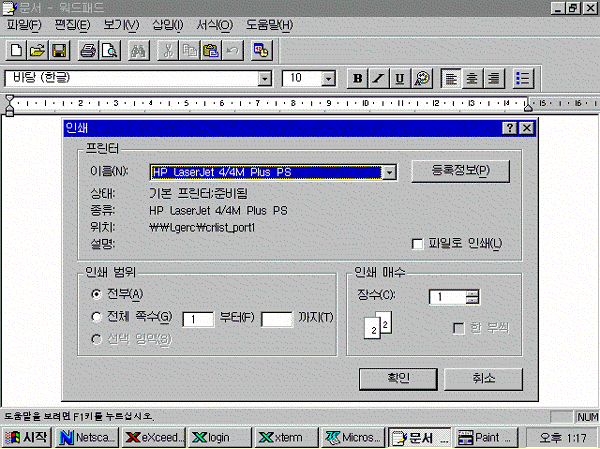Align text right
This screenshot has width=600, height=449.
pyautogui.click(x=494, y=78)
